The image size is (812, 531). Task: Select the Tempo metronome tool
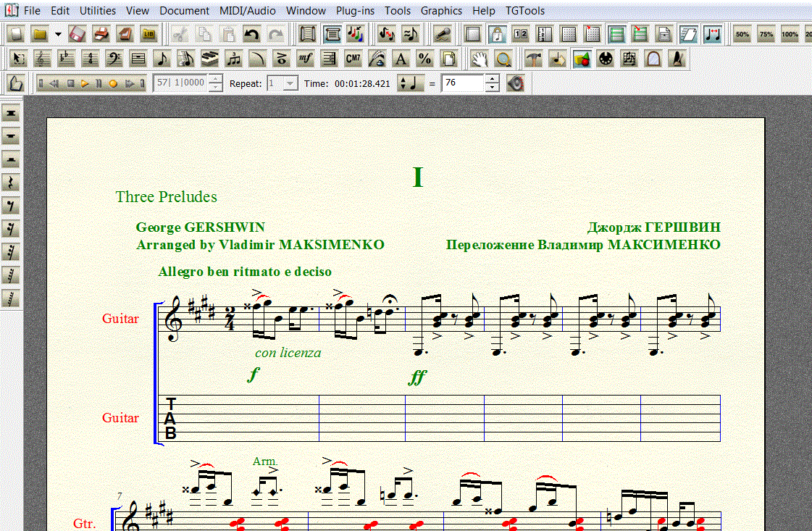click(677, 59)
